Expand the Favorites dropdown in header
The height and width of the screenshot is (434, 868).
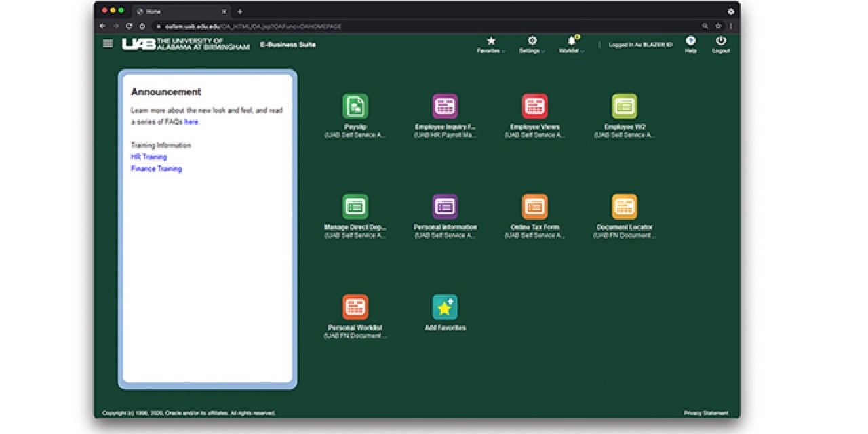tap(491, 44)
